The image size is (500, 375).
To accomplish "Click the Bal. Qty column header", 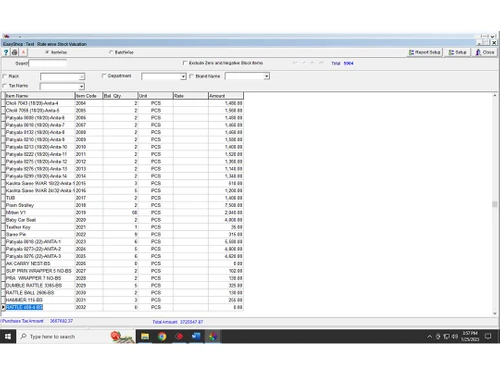I will (x=120, y=96).
